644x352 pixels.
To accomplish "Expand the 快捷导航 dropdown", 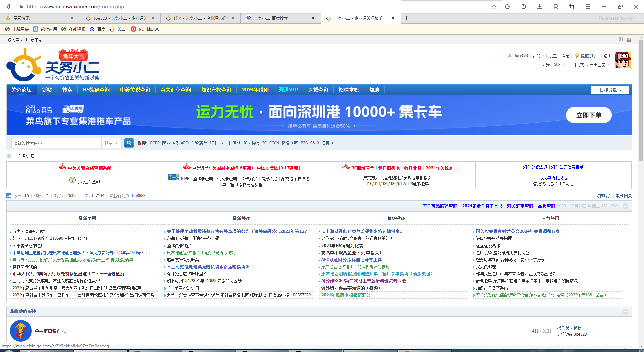I will 610,90.
